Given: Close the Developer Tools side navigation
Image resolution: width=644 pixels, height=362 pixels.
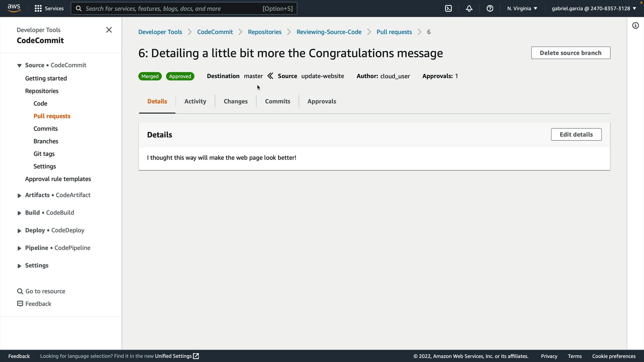Looking at the screenshot, I should (x=109, y=30).
